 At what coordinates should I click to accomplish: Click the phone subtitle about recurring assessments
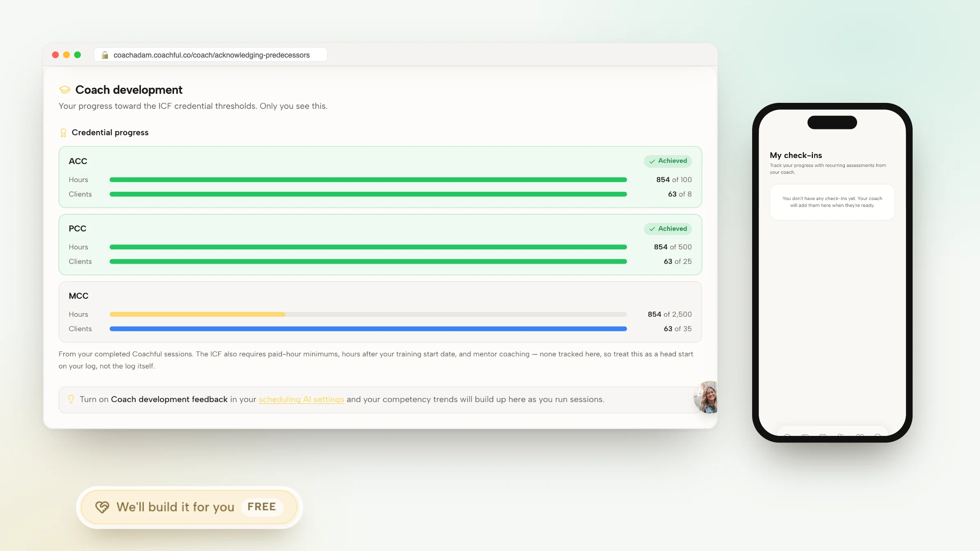(828, 169)
